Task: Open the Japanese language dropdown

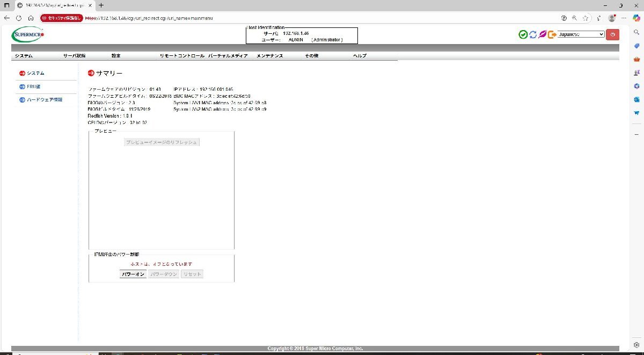Action: pyautogui.click(x=581, y=34)
